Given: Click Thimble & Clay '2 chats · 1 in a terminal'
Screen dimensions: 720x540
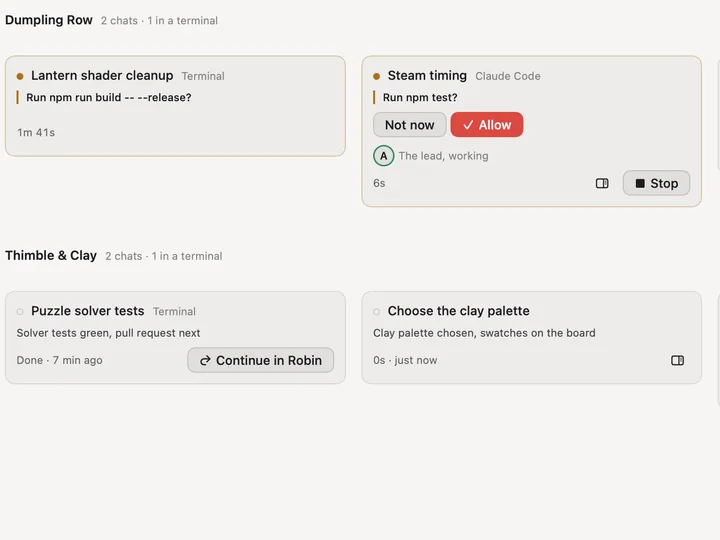Looking at the screenshot, I should point(163,256).
